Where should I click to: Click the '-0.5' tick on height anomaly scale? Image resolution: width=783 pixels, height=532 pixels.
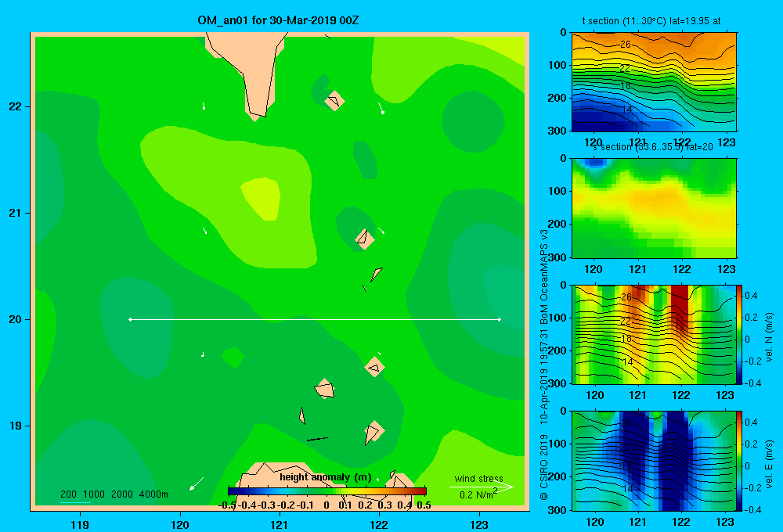pos(228,505)
